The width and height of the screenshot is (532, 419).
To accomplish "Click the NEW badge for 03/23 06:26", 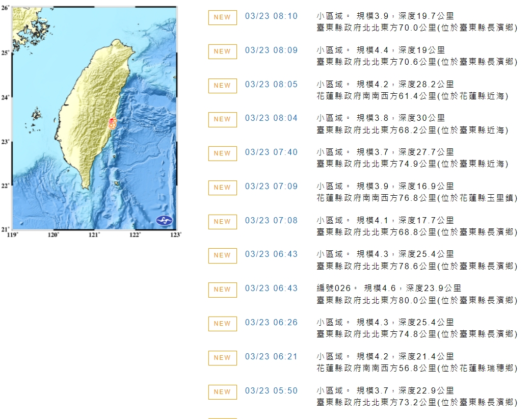I will [223, 324].
